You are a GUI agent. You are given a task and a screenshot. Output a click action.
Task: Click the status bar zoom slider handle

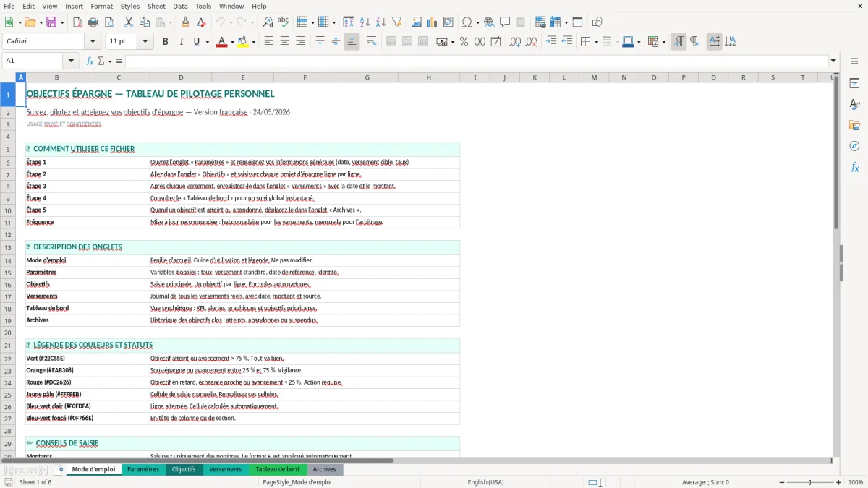[809, 482]
